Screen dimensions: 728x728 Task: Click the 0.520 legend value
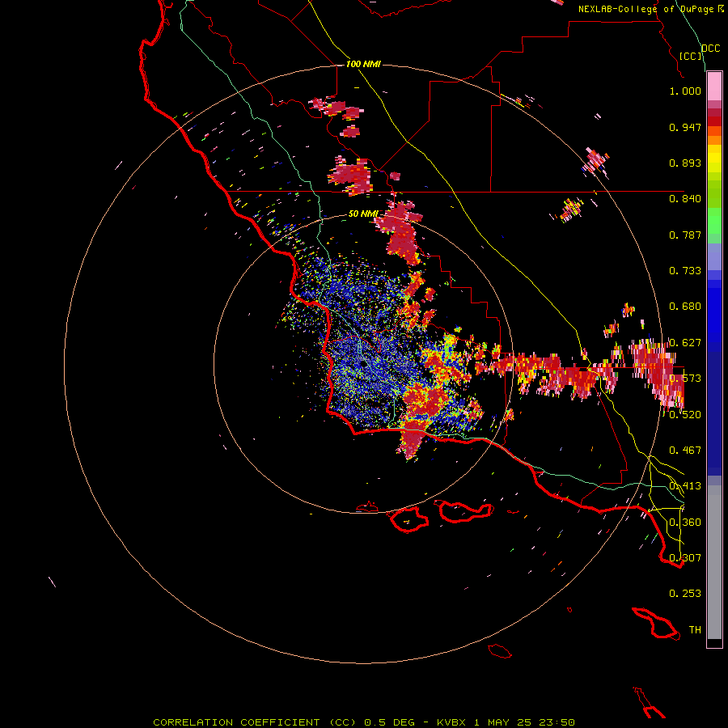tap(685, 415)
